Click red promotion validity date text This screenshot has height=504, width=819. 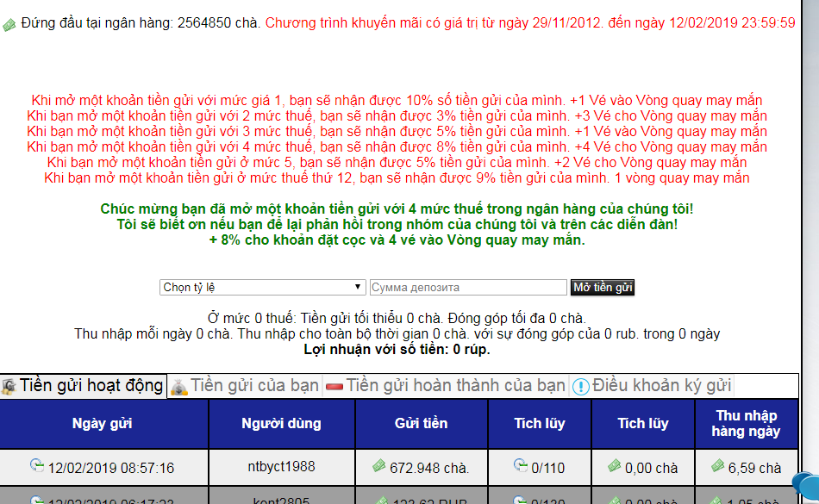pyautogui.click(x=530, y=23)
